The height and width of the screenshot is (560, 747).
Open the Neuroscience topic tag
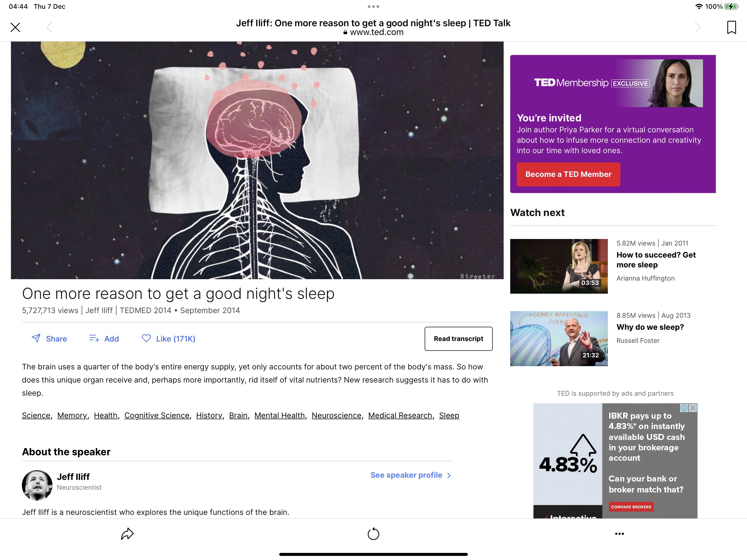click(x=336, y=415)
